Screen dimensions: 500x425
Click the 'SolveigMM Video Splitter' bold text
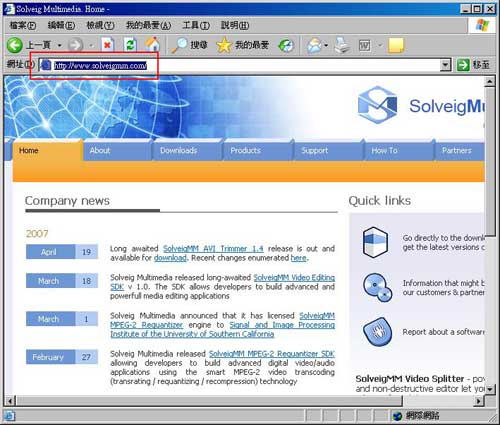[410, 379]
